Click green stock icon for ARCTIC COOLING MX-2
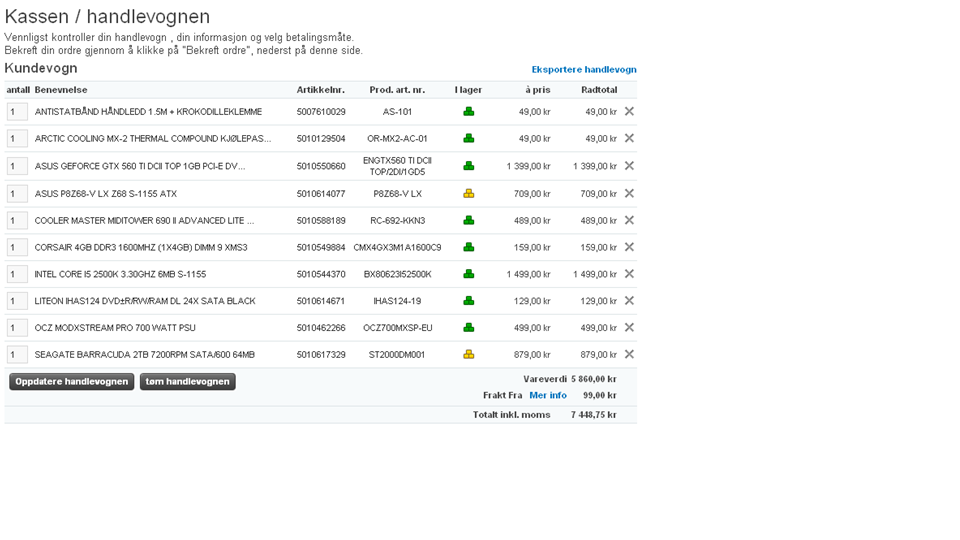Image resolution: width=960 pixels, height=540 pixels. (x=468, y=138)
